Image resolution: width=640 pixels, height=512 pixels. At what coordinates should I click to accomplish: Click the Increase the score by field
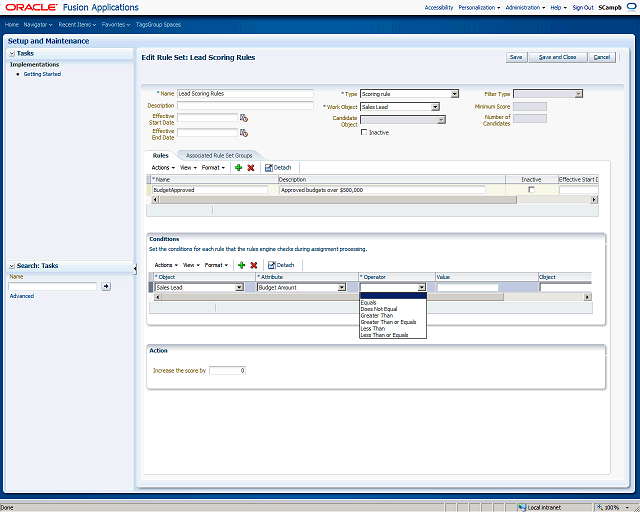(227, 370)
